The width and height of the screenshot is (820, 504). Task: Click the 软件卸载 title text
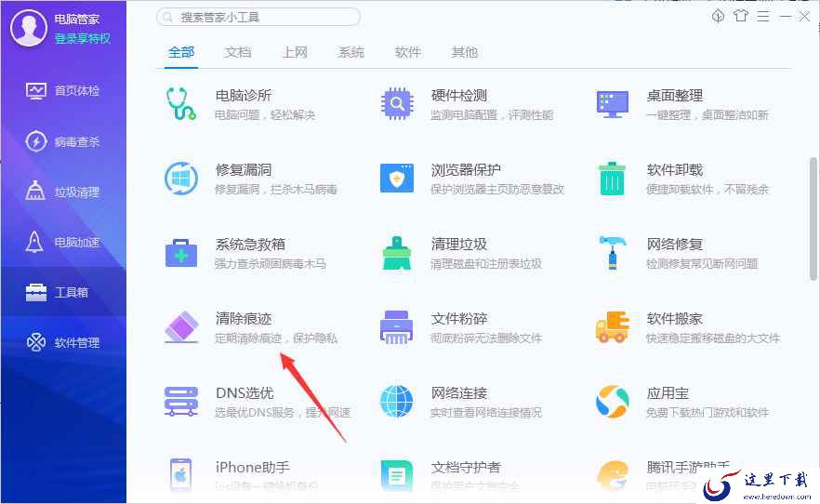click(675, 170)
